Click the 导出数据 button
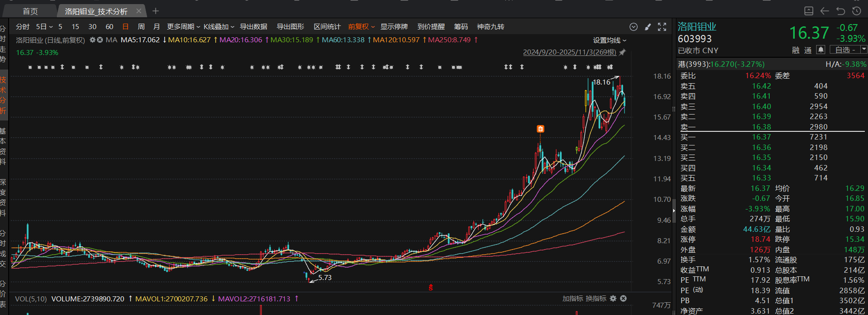Screen dimensions: 868x315 (x=254, y=27)
